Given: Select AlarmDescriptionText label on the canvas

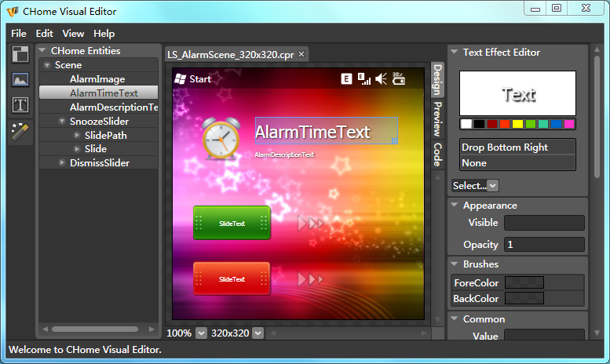Looking at the screenshot, I should point(284,155).
